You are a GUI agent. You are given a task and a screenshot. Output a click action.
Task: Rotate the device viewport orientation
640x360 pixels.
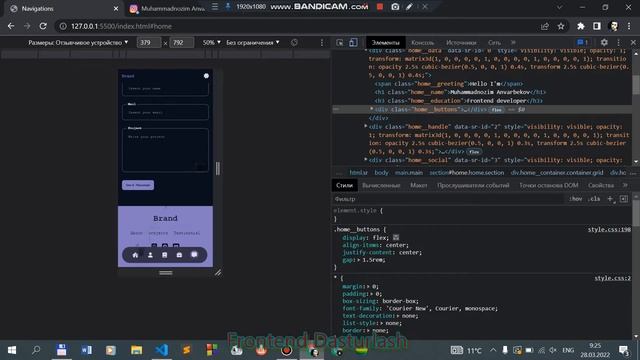point(294,42)
